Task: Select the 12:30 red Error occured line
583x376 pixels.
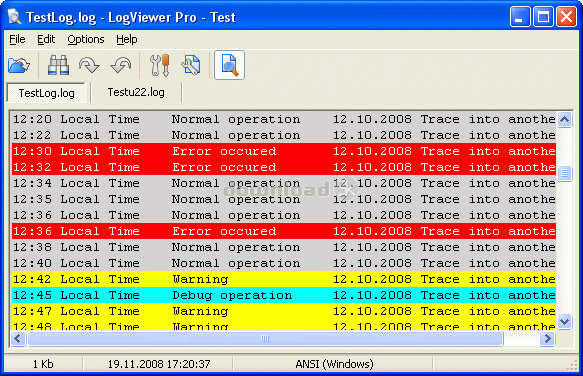Action: point(284,151)
